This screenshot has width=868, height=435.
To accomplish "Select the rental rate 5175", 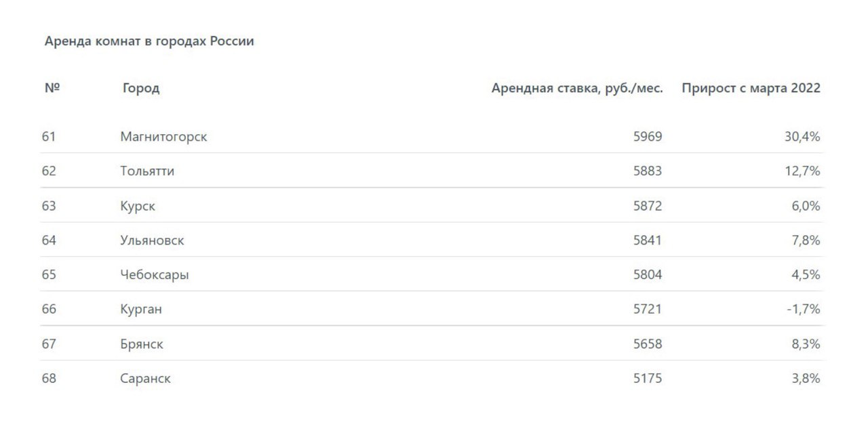I will (648, 379).
